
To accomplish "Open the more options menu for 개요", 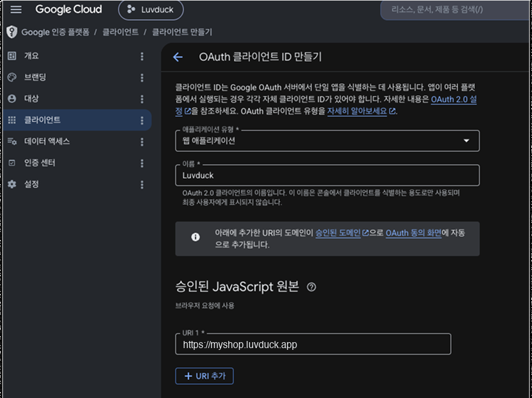I will (142, 56).
